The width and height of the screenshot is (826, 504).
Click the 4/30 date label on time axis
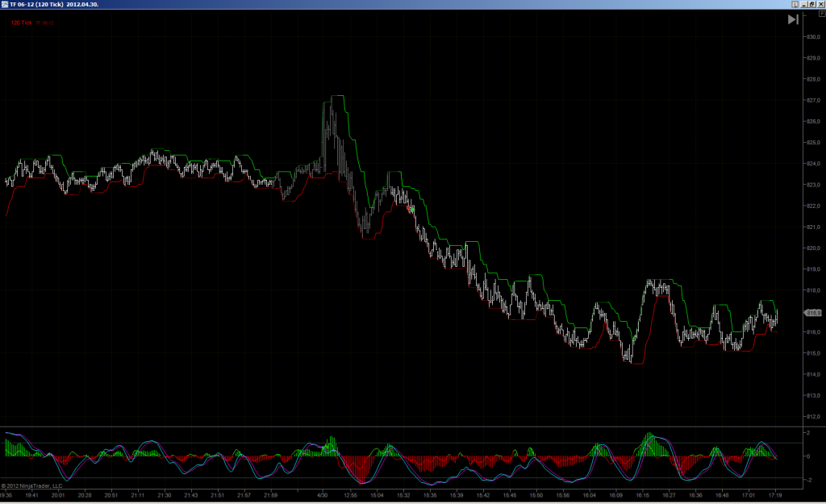click(323, 495)
